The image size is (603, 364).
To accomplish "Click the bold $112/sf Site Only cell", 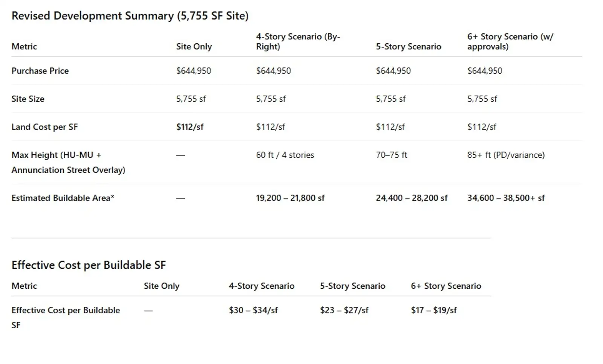I will [x=190, y=127].
